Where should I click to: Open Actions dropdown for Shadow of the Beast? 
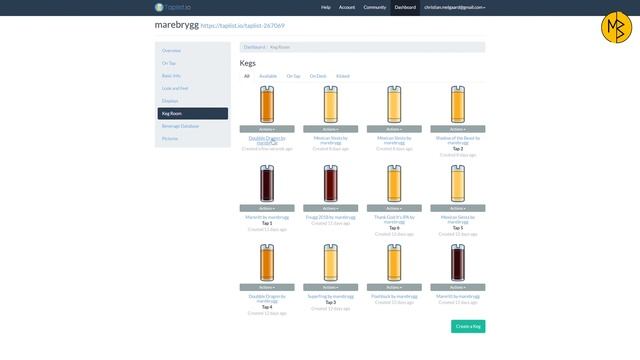[x=458, y=129]
